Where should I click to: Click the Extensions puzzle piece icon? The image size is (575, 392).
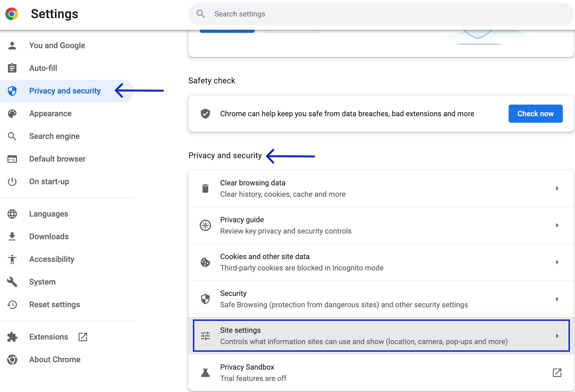pyautogui.click(x=12, y=337)
